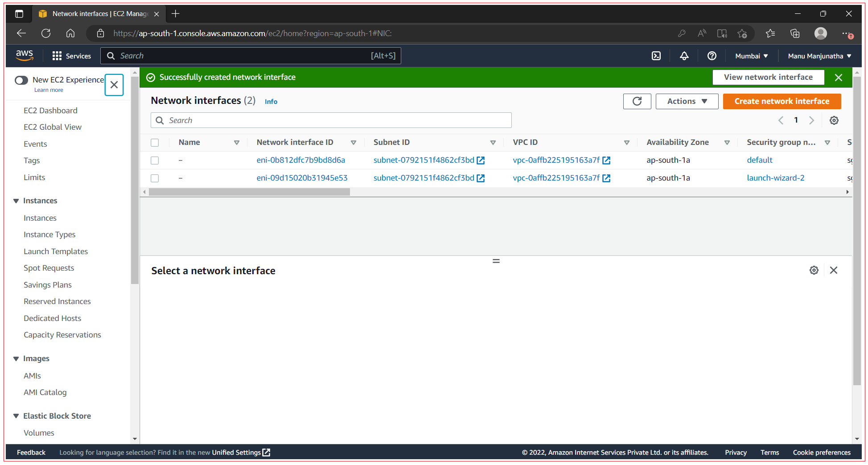Open a new browser tab
Viewport: 868px width, 465px height.
tap(176, 14)
